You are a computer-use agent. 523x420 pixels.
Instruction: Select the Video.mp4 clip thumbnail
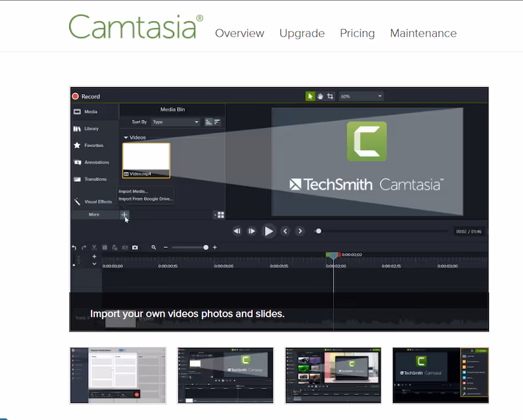(x=146, y=160)
